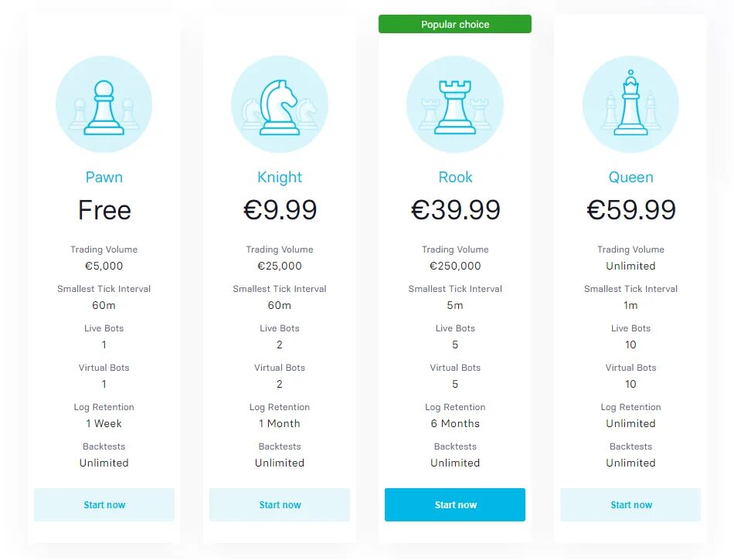Click the Pawn chess piece icon
Screen dimensions: 734x560
[x=104, y=104]
